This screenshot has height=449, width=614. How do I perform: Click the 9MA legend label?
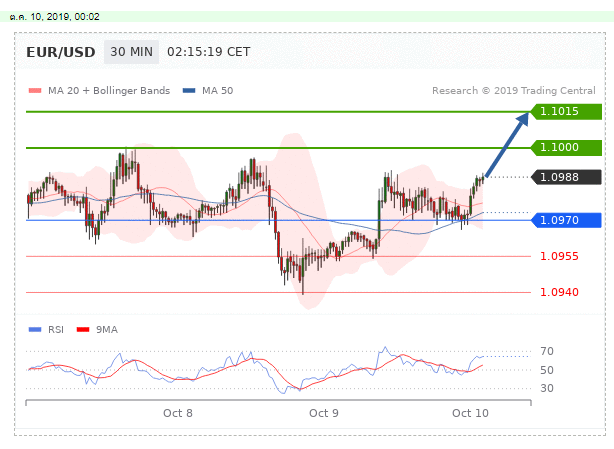[107, 330]
